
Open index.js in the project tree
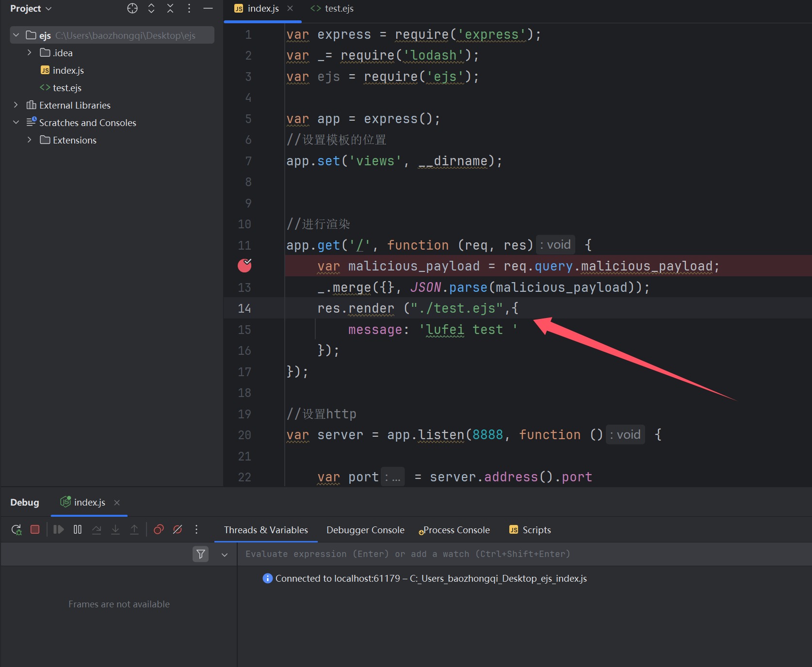tap(68, 70)
